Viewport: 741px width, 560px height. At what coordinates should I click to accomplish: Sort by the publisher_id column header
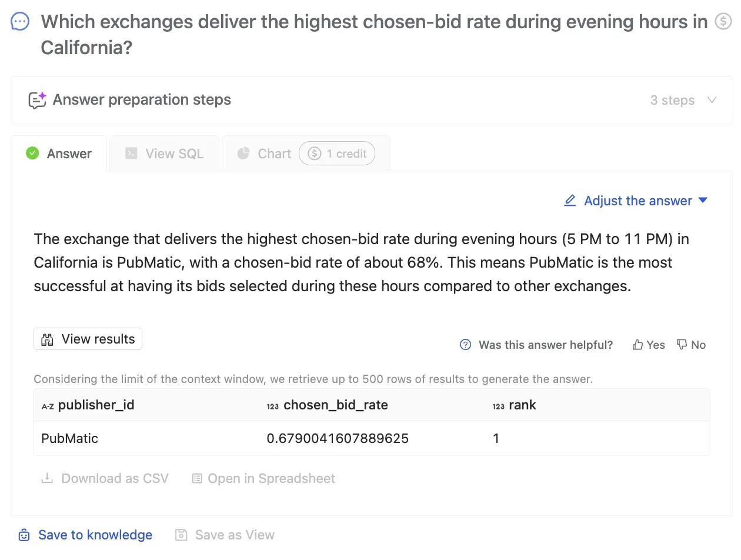click(96, 405)
